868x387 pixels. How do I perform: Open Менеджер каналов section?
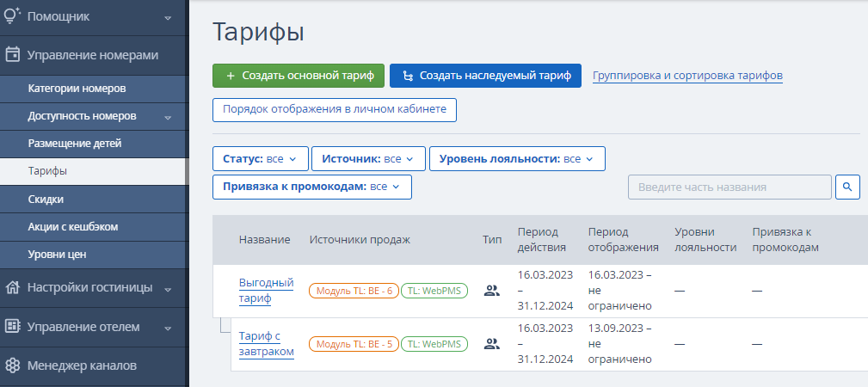94,365
